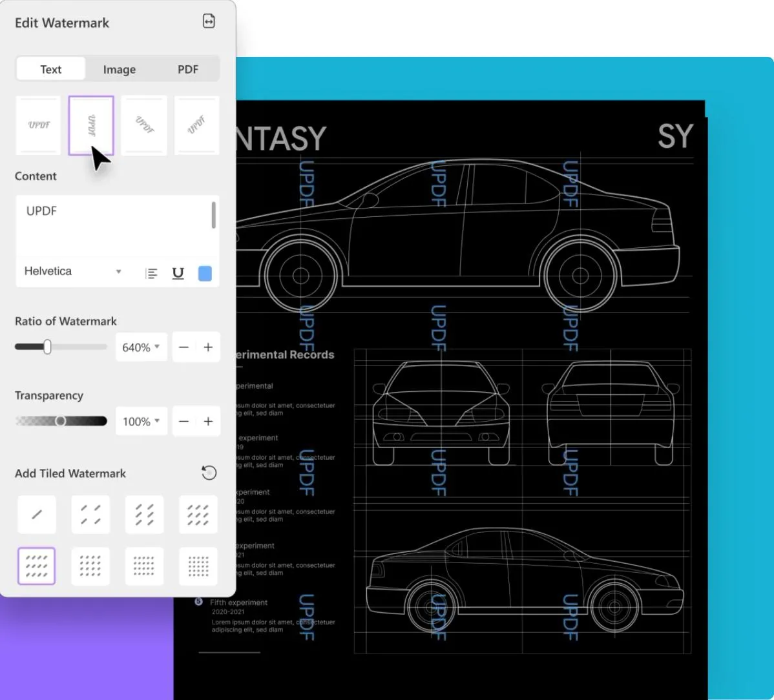The width and height of the screenshot is (774, 700).
Task: Decrease the watermark ratio with minus
Action: pos(183,347)
